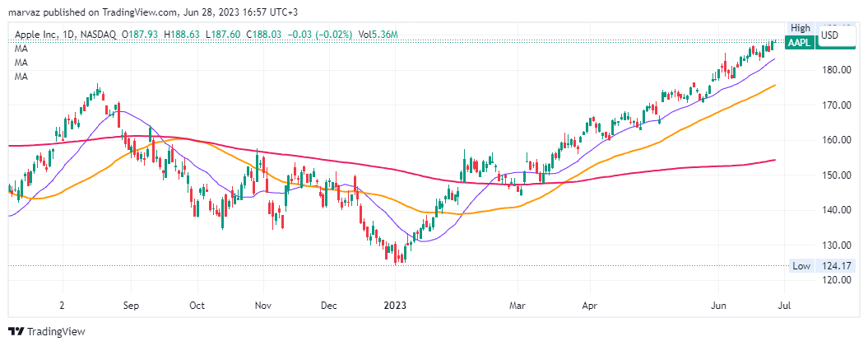Click the H188.63 high value

tap(182, 35)
